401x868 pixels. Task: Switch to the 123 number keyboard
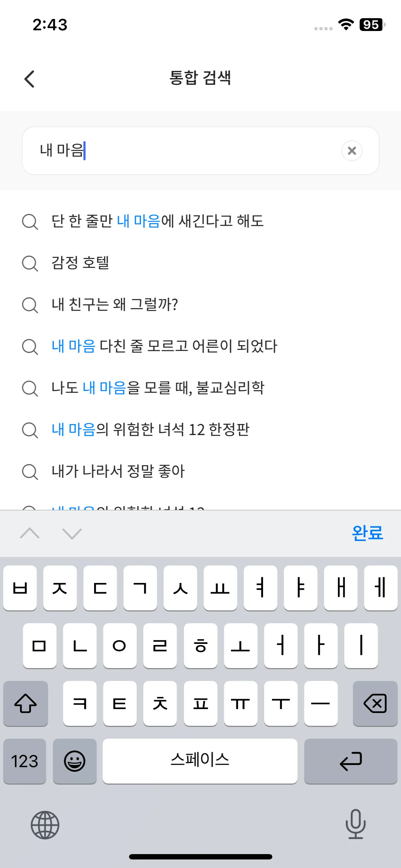point(25,761)
